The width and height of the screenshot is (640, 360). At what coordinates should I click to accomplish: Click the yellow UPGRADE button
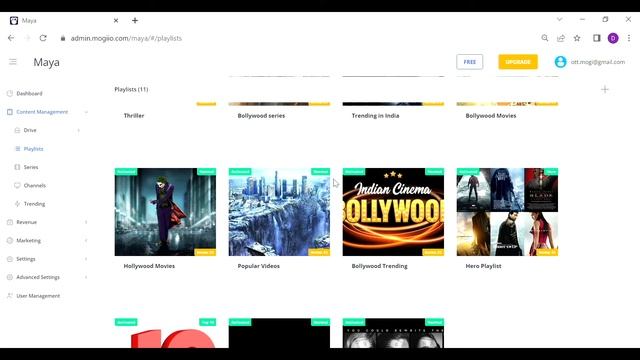coord(518,62)
